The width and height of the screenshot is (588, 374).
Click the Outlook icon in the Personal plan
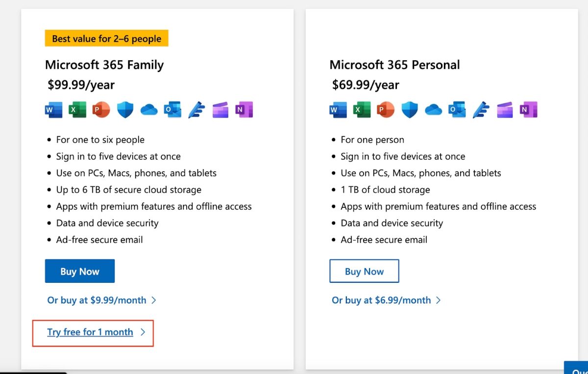457,110
